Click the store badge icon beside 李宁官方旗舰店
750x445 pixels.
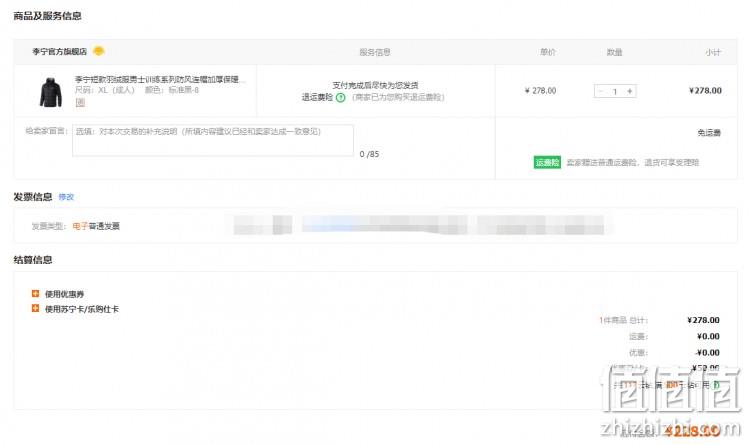tap(99, 51)
